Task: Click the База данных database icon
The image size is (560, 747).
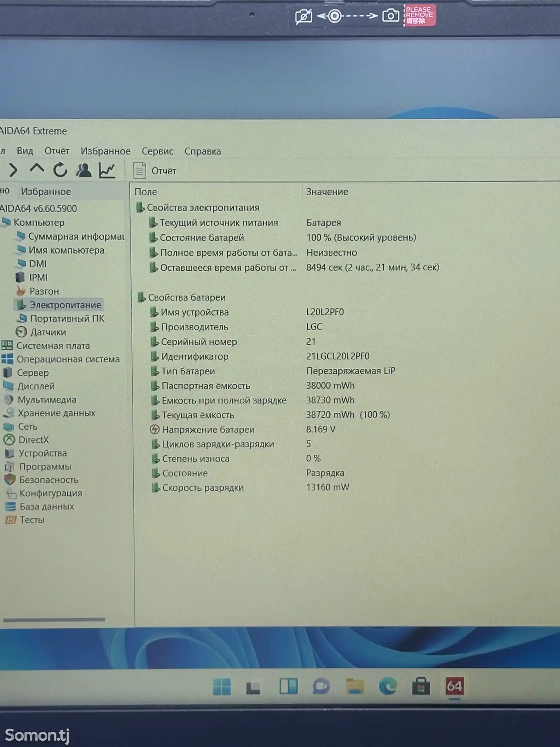Action: click(10, 506)
